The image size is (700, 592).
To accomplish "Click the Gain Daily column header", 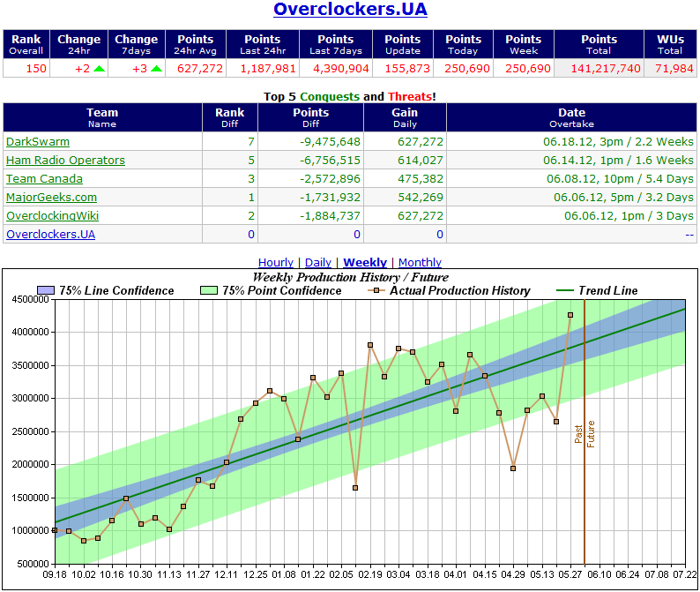I will click(x=405, y=117).
